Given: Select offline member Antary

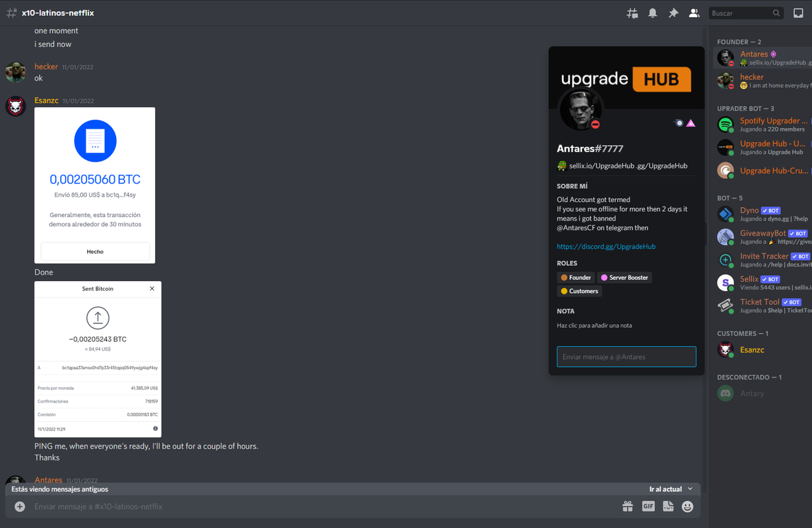Looking at the screenshot, I should [x=763, y=393].
